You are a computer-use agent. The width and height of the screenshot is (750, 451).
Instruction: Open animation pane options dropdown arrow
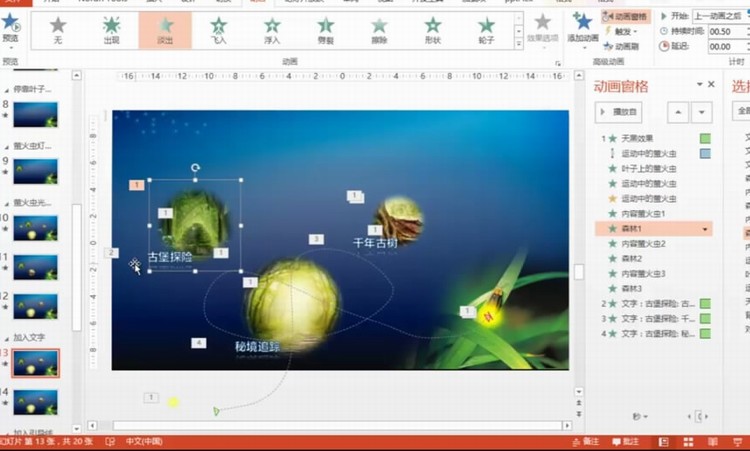click(x=699, y=84)
